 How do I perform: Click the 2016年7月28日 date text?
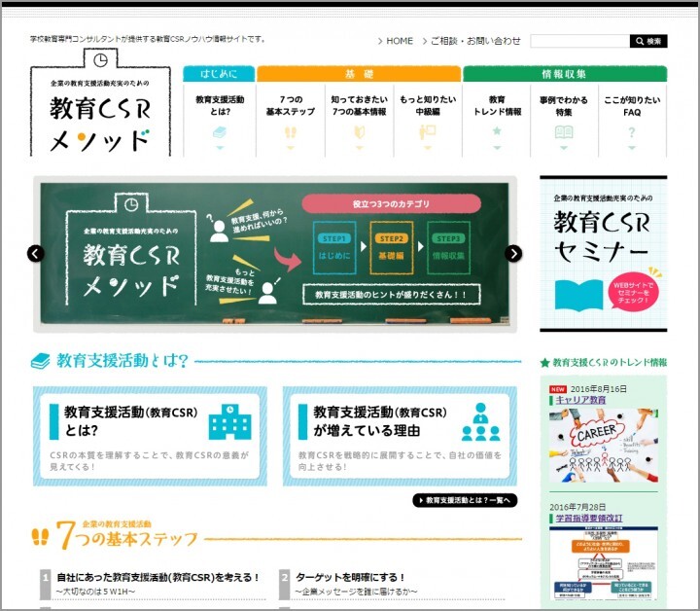(x=577, y=507)
